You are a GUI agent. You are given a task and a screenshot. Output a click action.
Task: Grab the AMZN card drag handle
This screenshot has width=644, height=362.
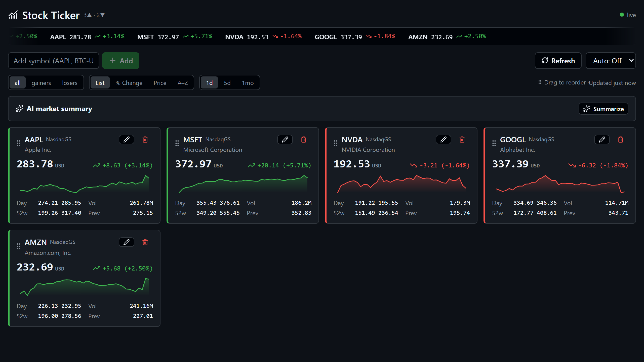pos(19,246)
